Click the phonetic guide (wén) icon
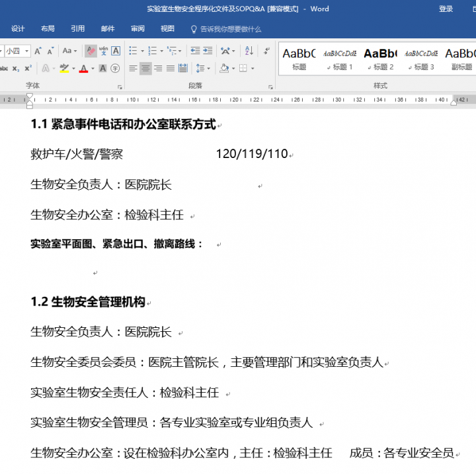Viewport: 476px width, 474px height. click(x=103, y=51)
